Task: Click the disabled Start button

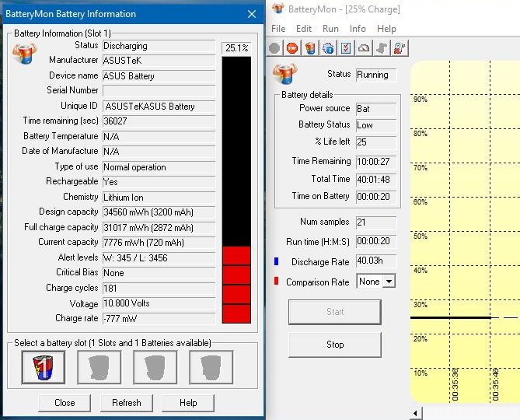Action: pyautogui.click(x=335, y=312)
